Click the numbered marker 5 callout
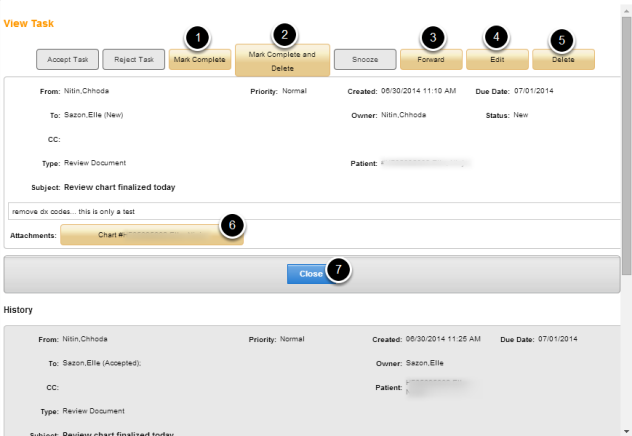632x436 pixels. point(561,40)
